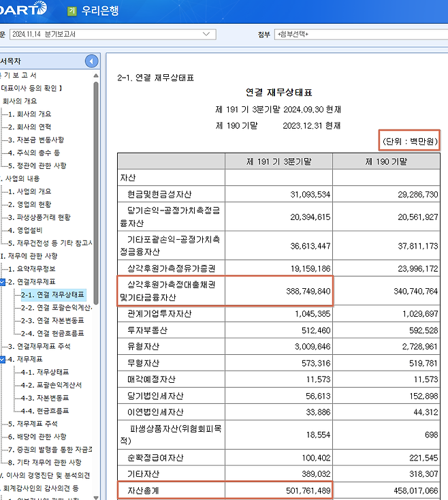448x500 pixels.
Task: Select 2-1. 연결 재무상태표 in the tree
Action: [x=52, y=295]
